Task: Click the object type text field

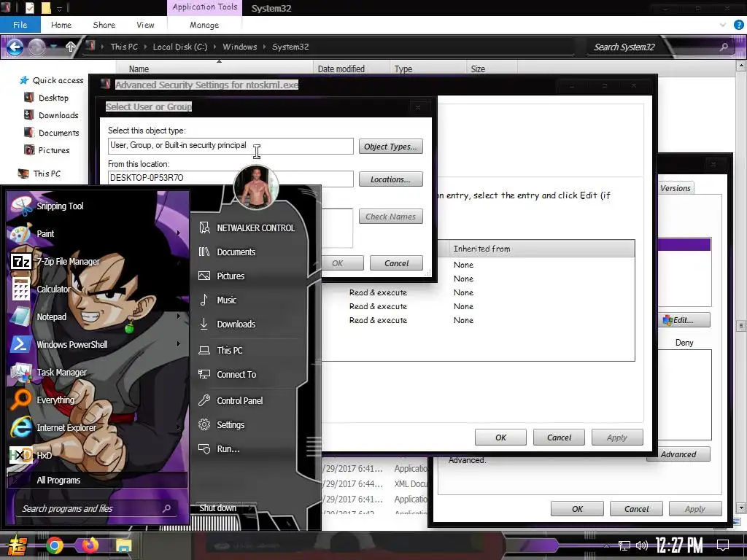Action: pyautogui.click(x=231, y=146)
